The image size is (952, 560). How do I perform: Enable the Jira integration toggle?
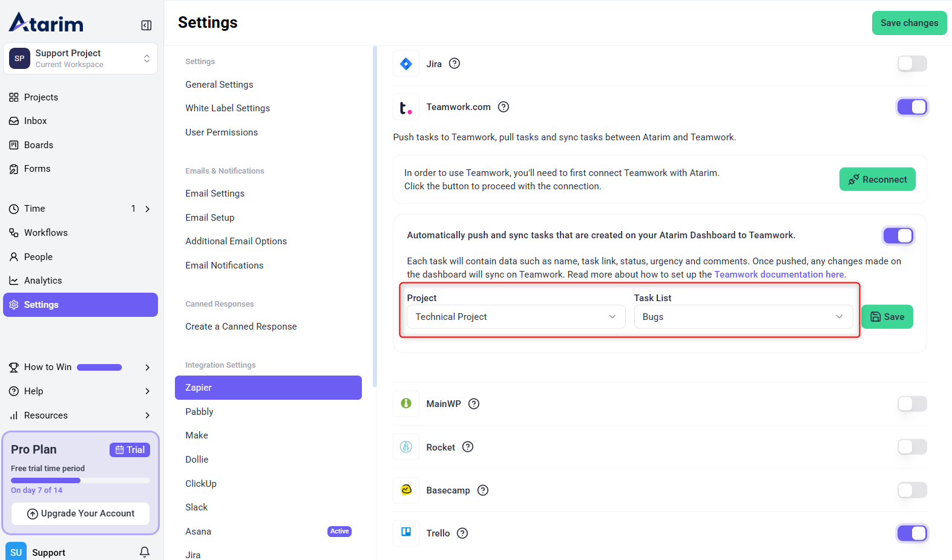pyautogui.click(x=911, y=63)
